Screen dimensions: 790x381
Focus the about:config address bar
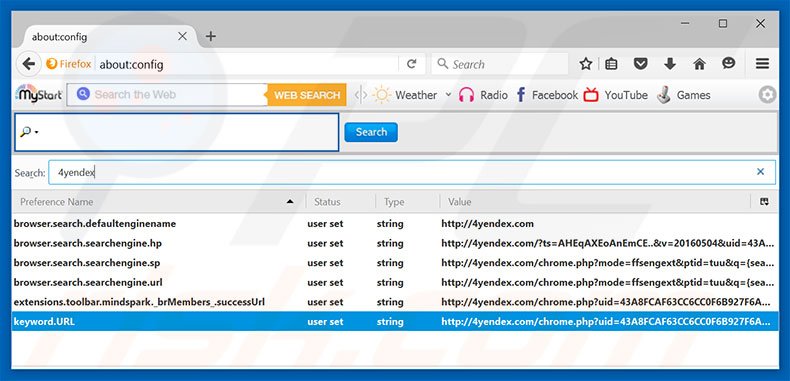pyautogui.click(x=247, y=64)
